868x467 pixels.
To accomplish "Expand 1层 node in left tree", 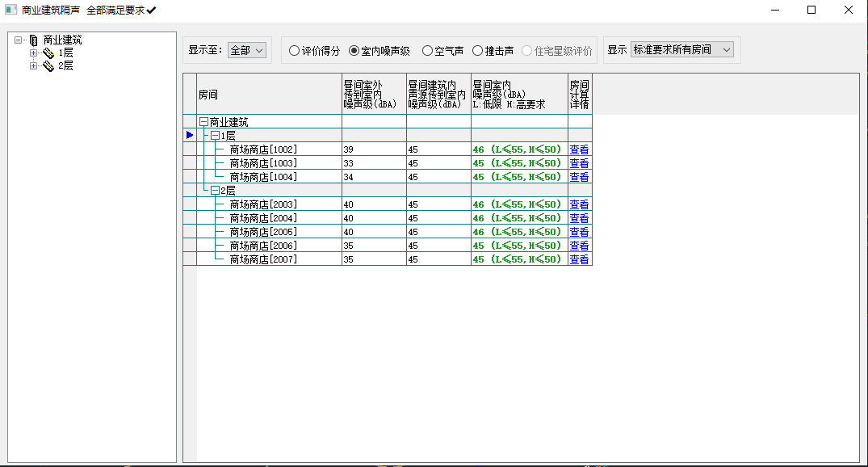I will click(x=34, y=53).
